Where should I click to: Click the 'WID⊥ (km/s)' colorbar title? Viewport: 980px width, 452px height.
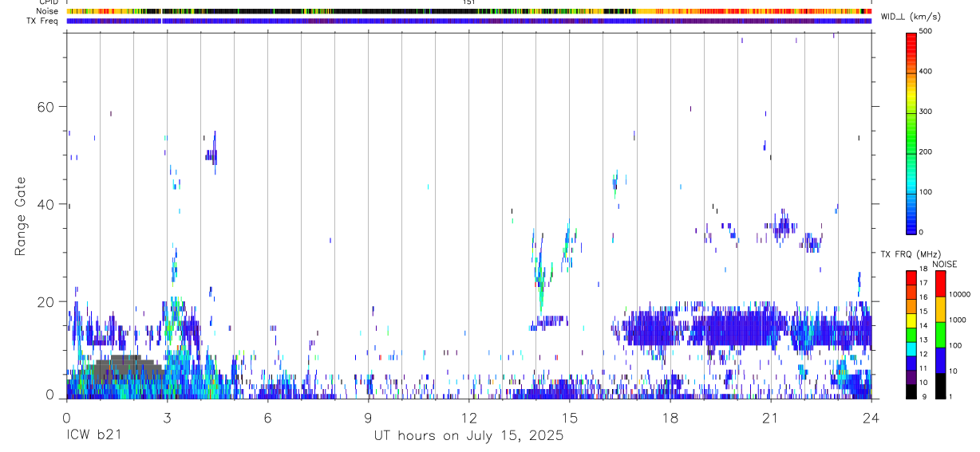[911, 17]
